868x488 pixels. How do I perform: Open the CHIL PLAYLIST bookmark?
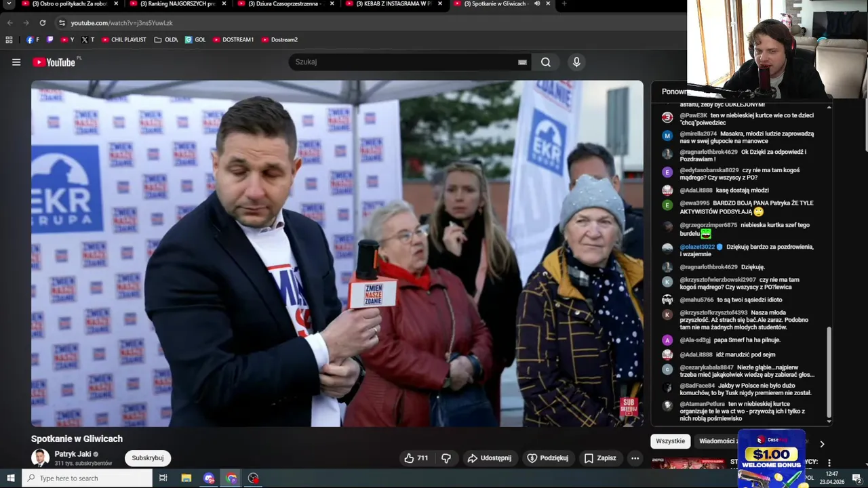123,40
